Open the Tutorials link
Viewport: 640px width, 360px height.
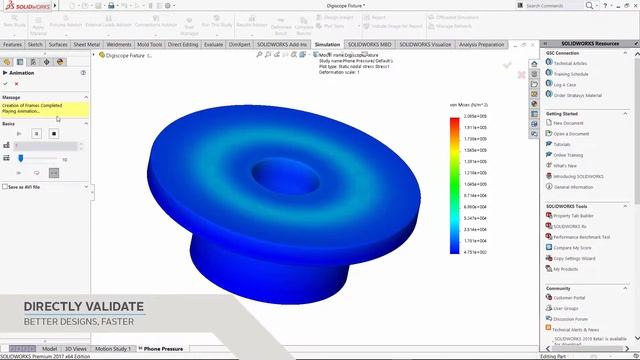coord(562,144)
